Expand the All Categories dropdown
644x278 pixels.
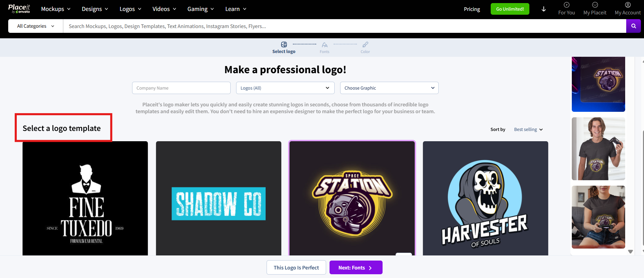coord(36,26)
